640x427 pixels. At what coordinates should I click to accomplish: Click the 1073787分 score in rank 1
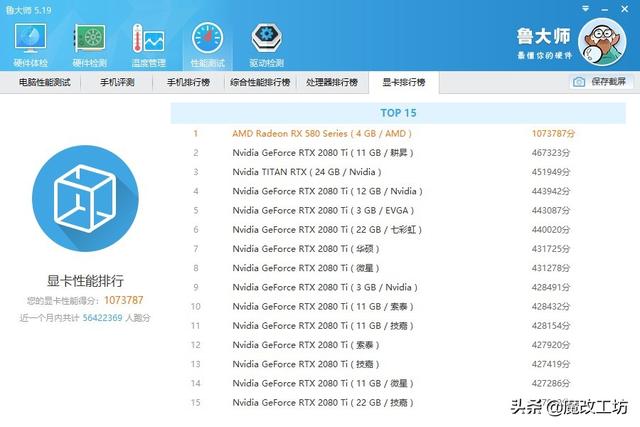[x=553, y=133]
